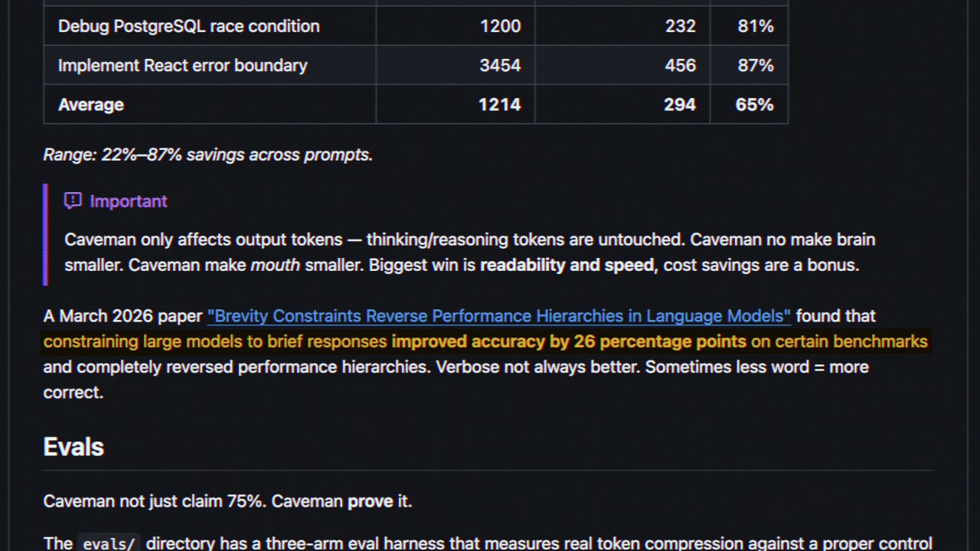Click the Important callout speech-bubble icon

(73, 201)
